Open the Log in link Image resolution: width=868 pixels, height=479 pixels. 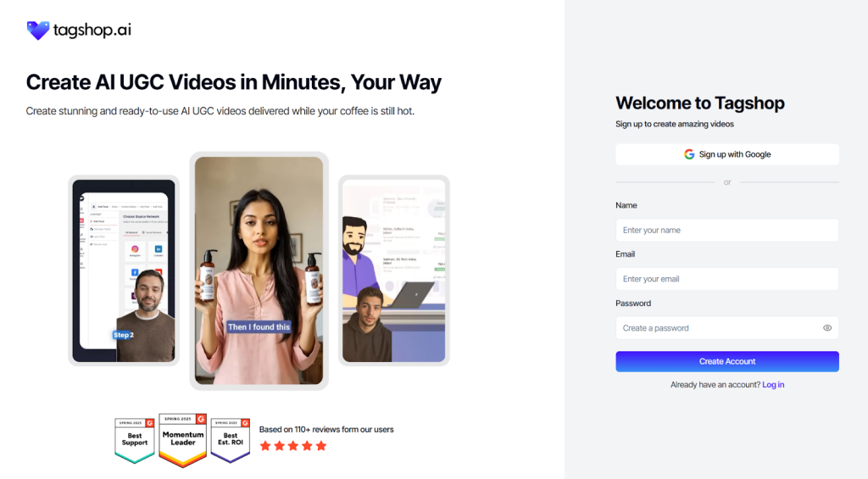[773, 385]
